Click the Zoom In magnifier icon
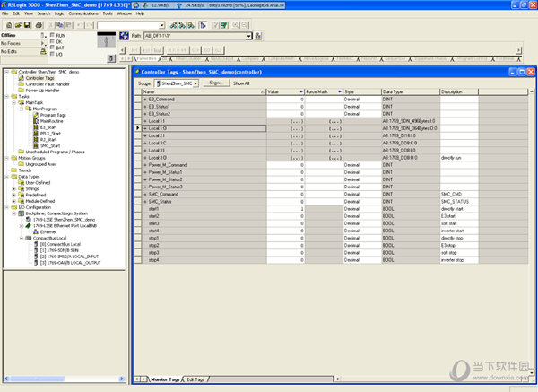This screenshot has width=538, height=392. (235, 25)
